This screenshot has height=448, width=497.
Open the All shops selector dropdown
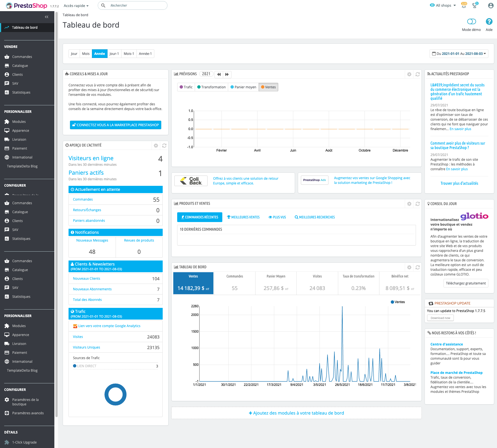coord(443,5)
